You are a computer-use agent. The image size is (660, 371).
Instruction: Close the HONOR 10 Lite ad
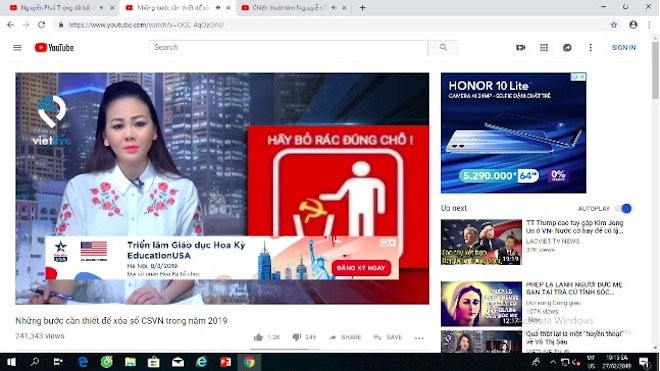pyautogui.click(x=582, y=77)
